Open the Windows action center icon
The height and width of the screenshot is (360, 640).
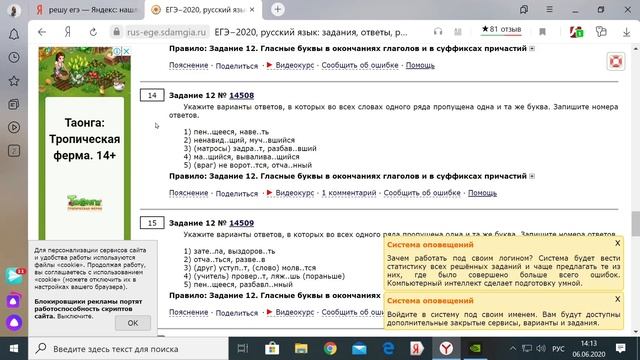coord(621,348)
